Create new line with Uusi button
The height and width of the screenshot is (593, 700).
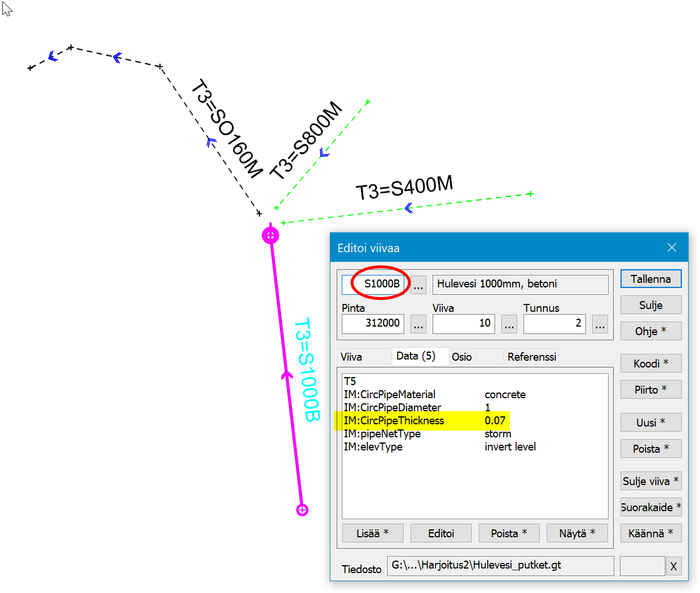point(651,423)
